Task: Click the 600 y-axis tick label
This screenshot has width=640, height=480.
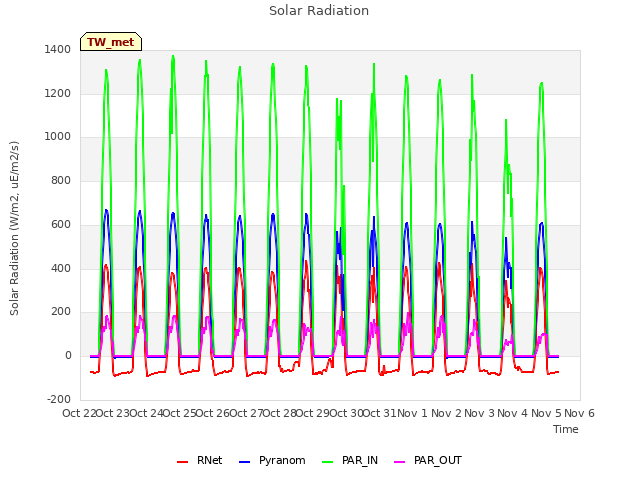Action: pos(61,224)
